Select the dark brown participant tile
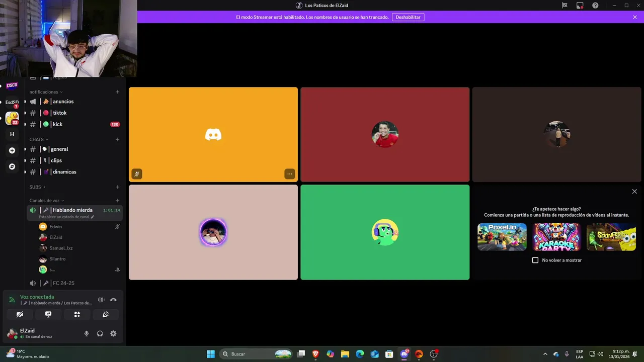The height and width of the screenshot is (362, 644). coord(557,135)
